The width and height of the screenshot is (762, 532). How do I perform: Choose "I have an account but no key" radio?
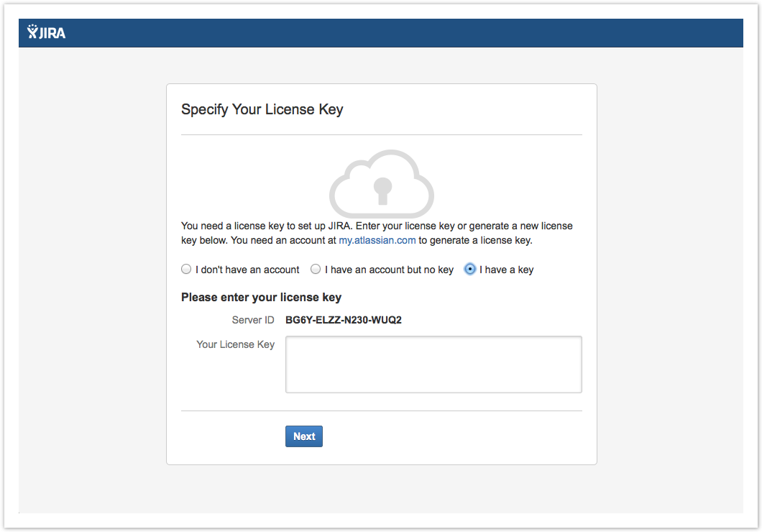click(316, 270)
